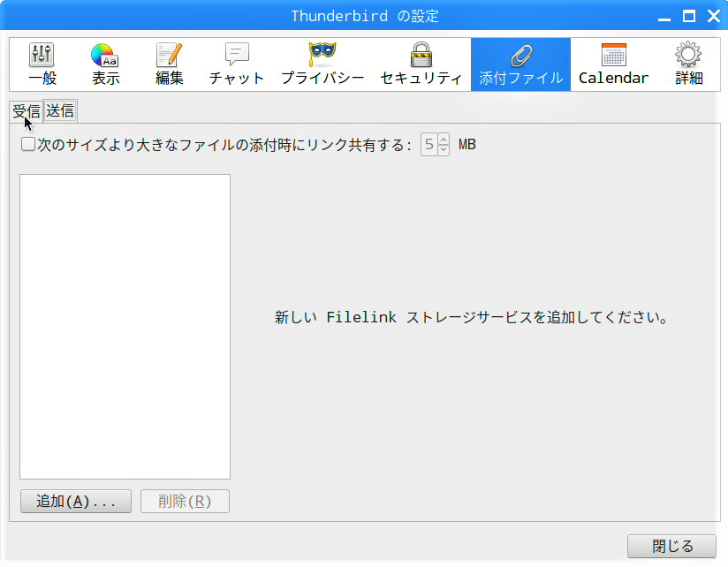The height and width of the screenshot is (567, 728).
Task: Increase the MB size with up arrow
Action: (444, 140)
